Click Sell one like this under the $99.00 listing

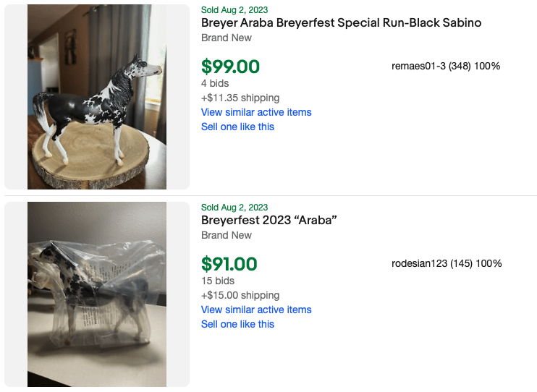[237, 127]
